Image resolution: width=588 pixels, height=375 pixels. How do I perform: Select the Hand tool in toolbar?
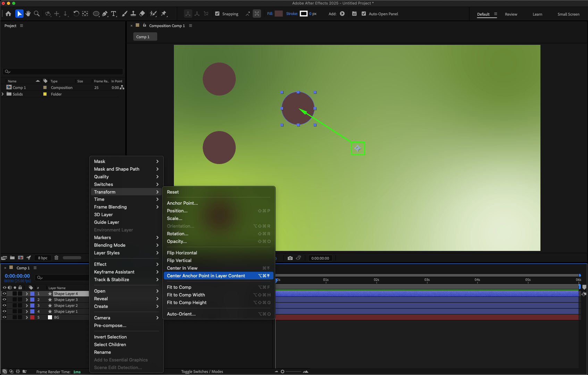pyautogui.click(x=28, y=14)
